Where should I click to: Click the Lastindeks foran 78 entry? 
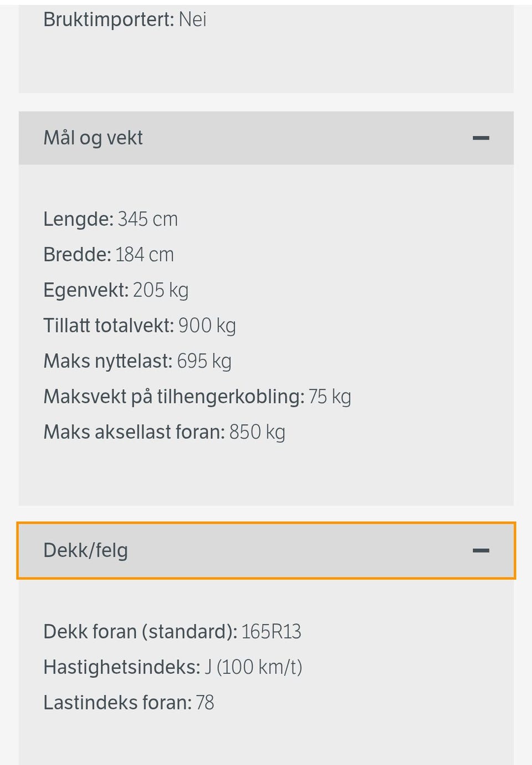coord(129,703)
